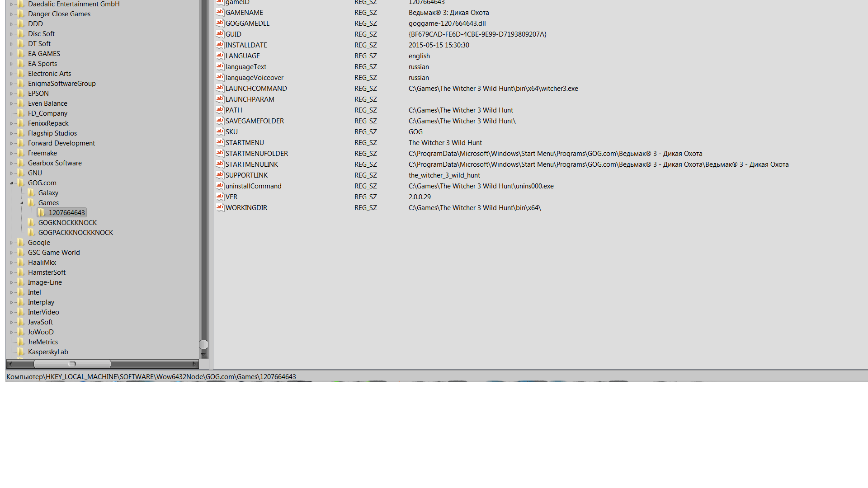Viewport: 868px width, 488px height.
Task: Click the folder icon of Intel key
Action: coord(21,292)
